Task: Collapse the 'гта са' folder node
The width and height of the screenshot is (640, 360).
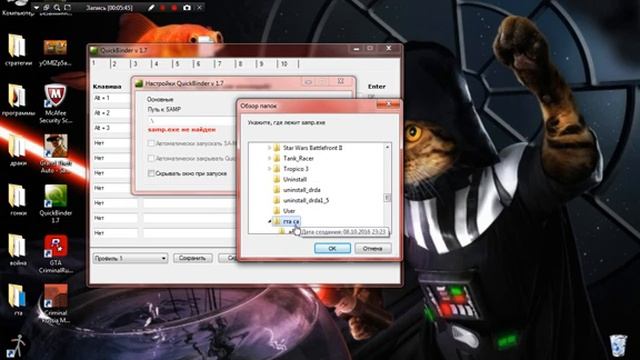Action: pyautogui.click(x=269, y=221)
